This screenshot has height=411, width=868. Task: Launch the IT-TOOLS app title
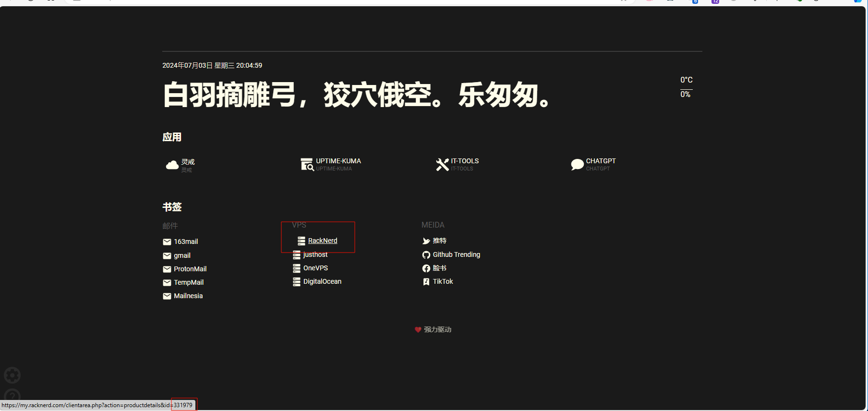point(465,161)
